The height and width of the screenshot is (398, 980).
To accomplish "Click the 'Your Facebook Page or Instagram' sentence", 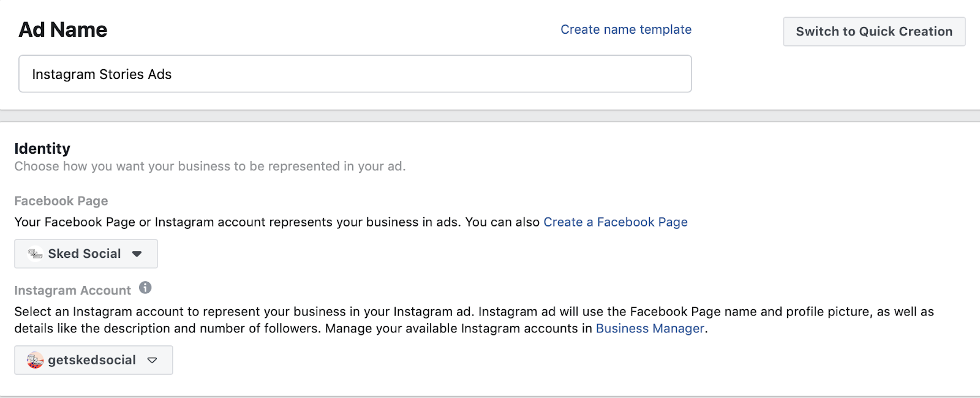I will pos(277,222).
